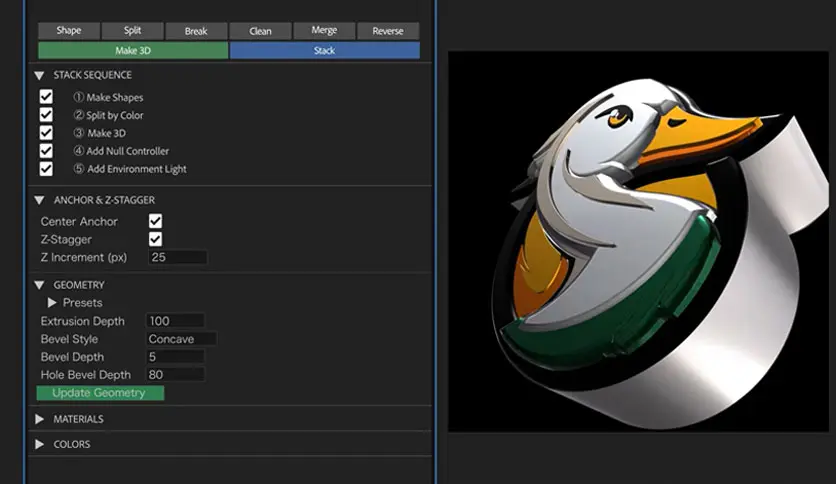The width and height of the screenshot is (836, 484).
Task: Click the Break button
Action: (x=196, y=31)
